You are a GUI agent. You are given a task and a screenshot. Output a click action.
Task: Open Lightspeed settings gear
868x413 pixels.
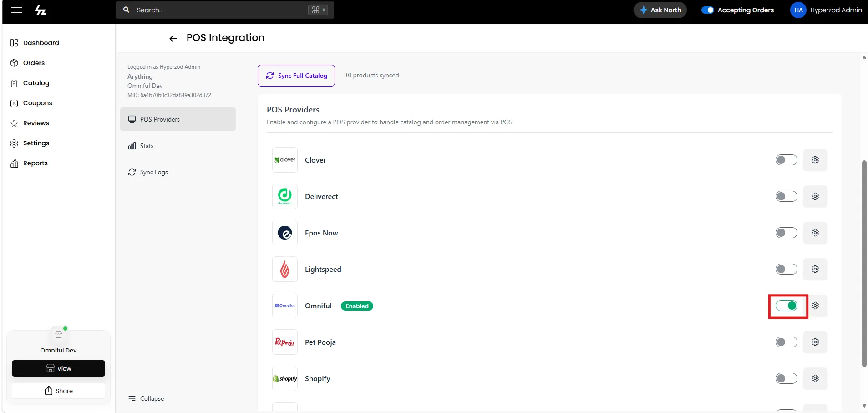pyautogui.click(x=815, y=269)
